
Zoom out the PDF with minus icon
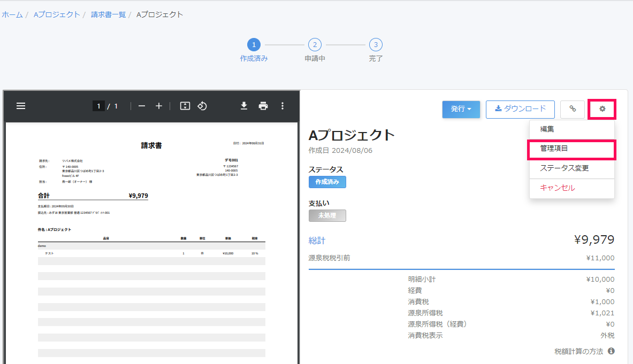pos(142,106)
